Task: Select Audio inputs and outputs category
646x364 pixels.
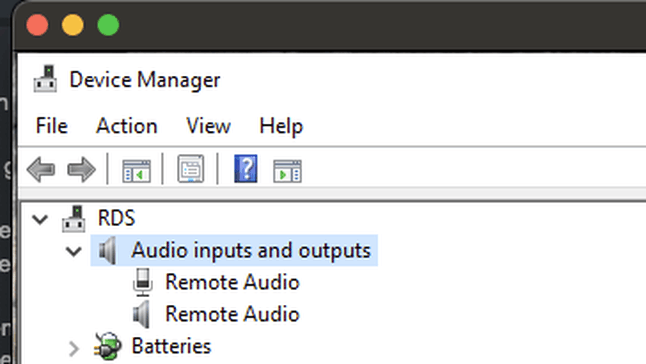Action: pos(251,250)
